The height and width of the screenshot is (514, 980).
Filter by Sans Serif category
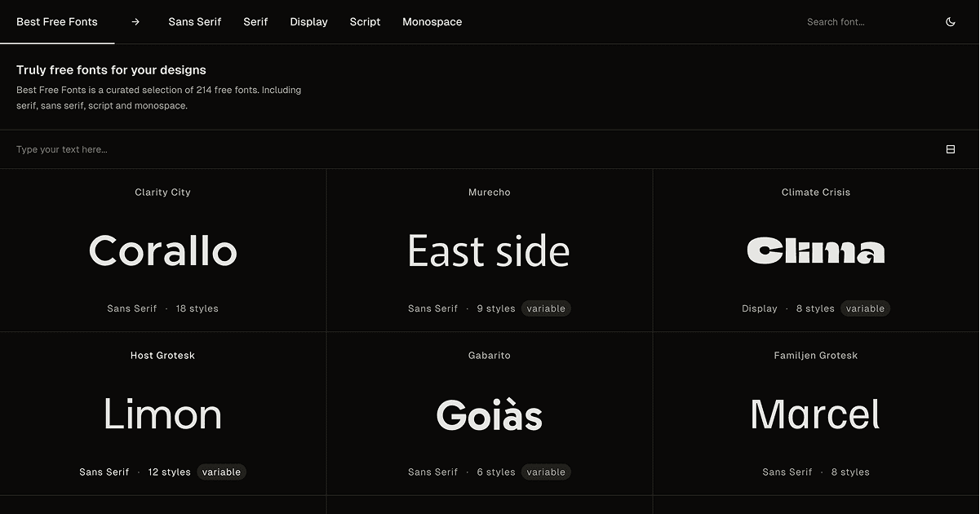click(x=195, y=22)
